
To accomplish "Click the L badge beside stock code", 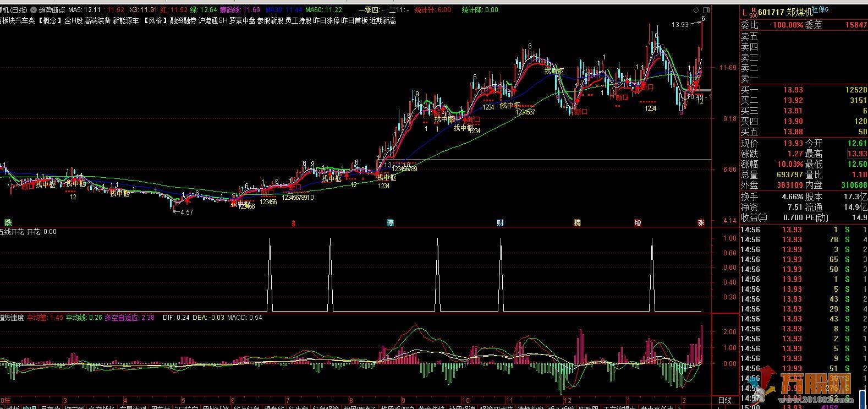I will point(744,12).
